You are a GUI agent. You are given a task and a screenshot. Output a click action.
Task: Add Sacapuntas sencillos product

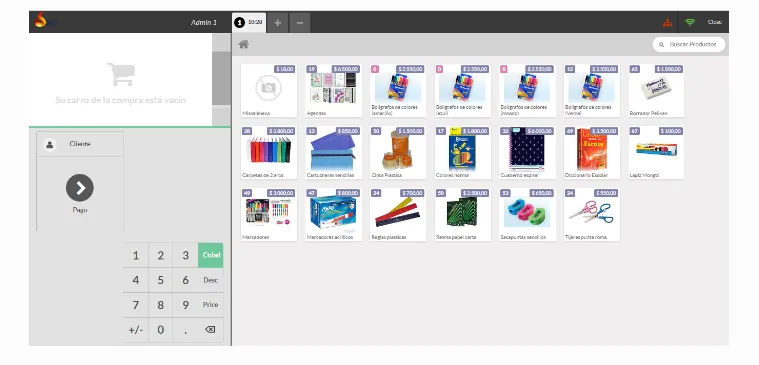pyautogui.click(x=527, y=214)
